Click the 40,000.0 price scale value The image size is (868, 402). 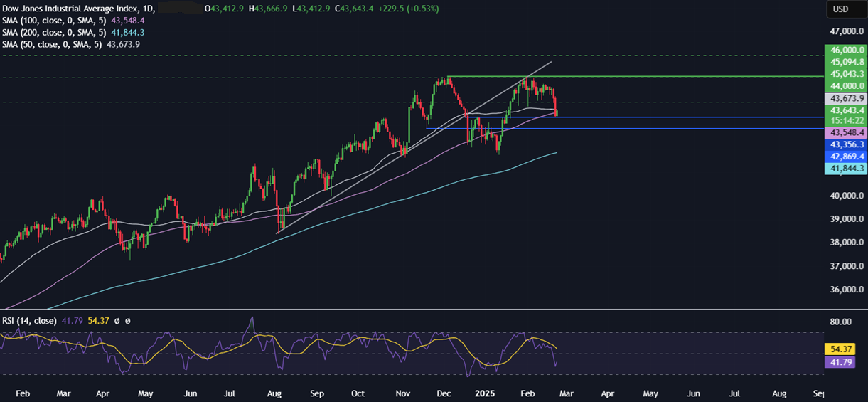point(846,196)
